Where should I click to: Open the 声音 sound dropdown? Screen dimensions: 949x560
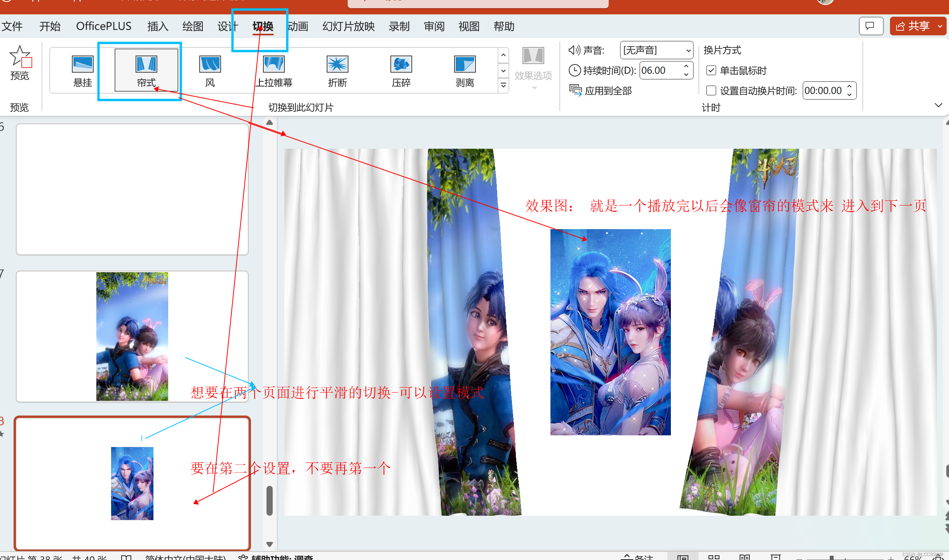[688, 50]
